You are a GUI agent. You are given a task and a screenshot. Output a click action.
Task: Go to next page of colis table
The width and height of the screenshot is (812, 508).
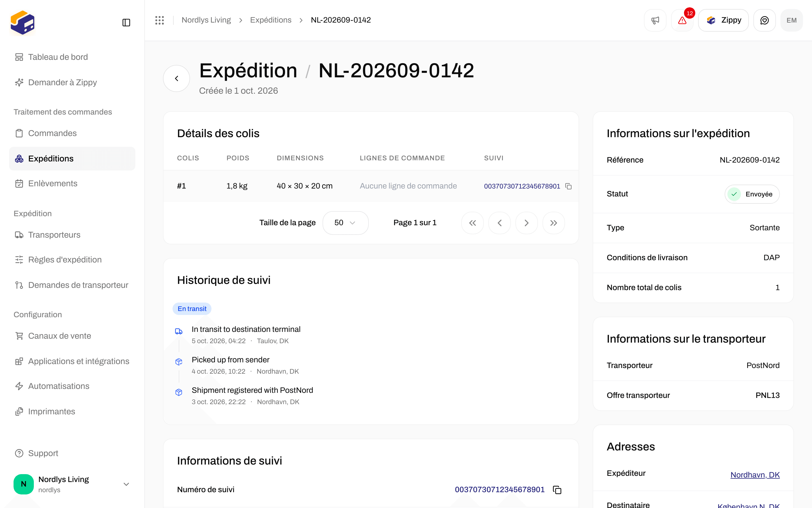(x=526, y=223)
